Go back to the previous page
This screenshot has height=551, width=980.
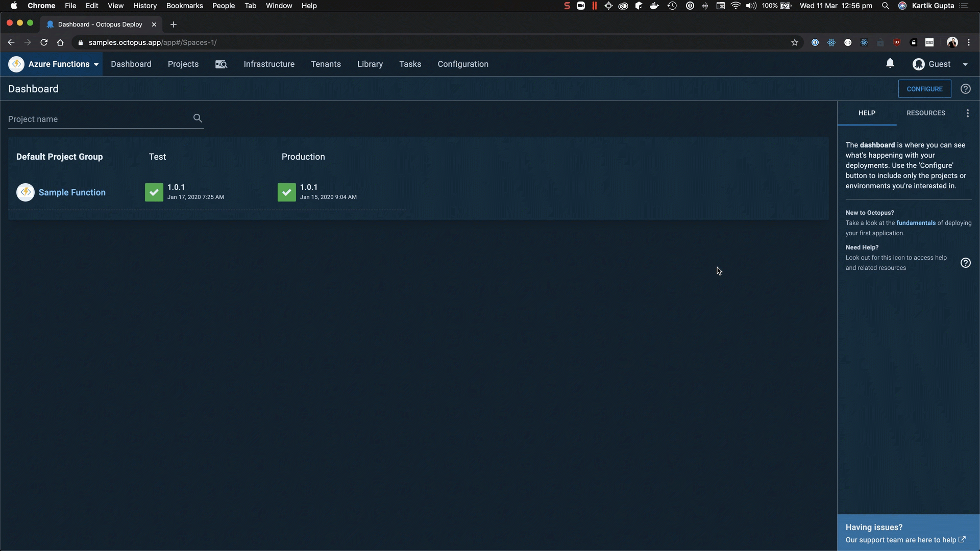tap(11, 43)
